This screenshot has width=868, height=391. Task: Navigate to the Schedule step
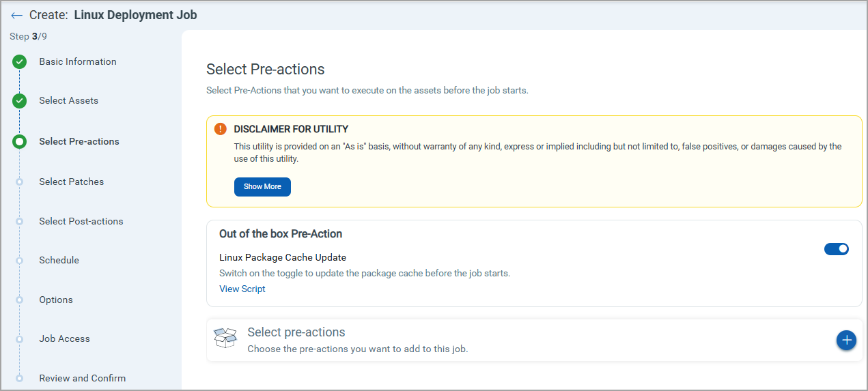(59, 261)
